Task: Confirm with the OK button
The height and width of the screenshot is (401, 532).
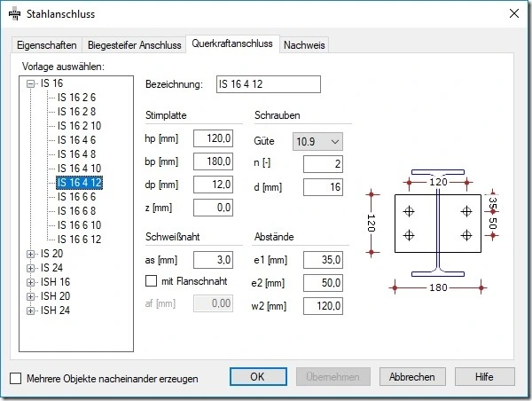Action: coord(258,376)
